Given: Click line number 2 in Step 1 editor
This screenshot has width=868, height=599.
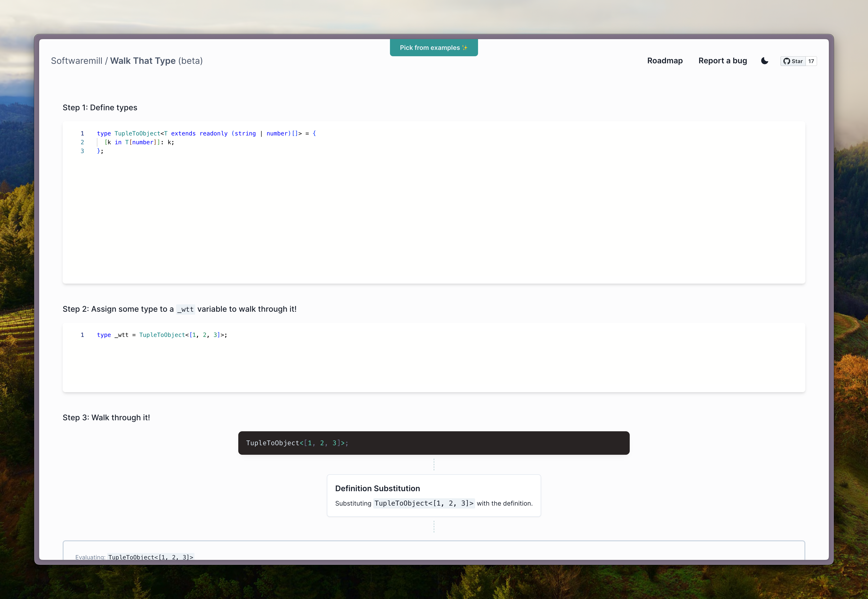Looking at the screenshot, I should pyautogui.click(x=82, y=142).
